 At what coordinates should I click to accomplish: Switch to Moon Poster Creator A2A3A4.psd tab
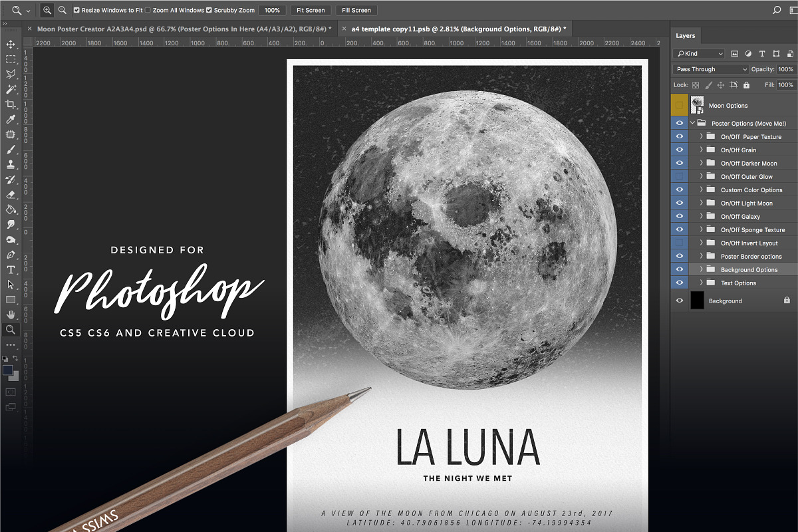click(184, 29)
